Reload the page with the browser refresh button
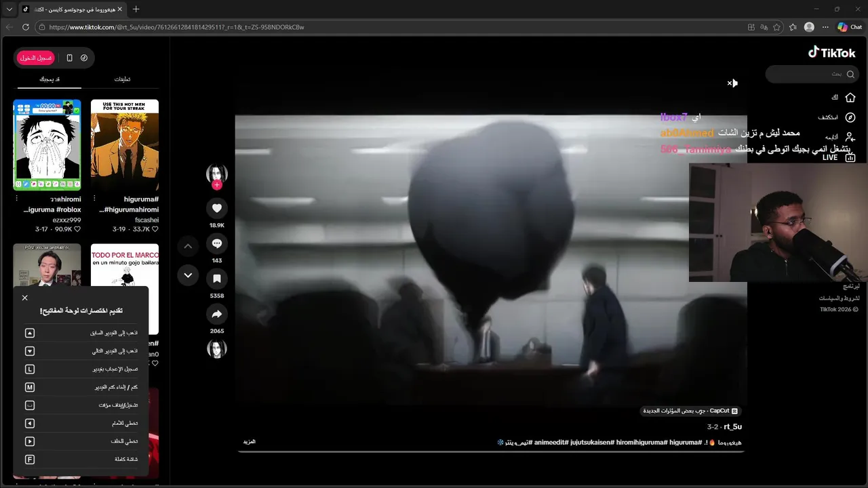The width and height of the screenshot is (868, 488). 26,27
